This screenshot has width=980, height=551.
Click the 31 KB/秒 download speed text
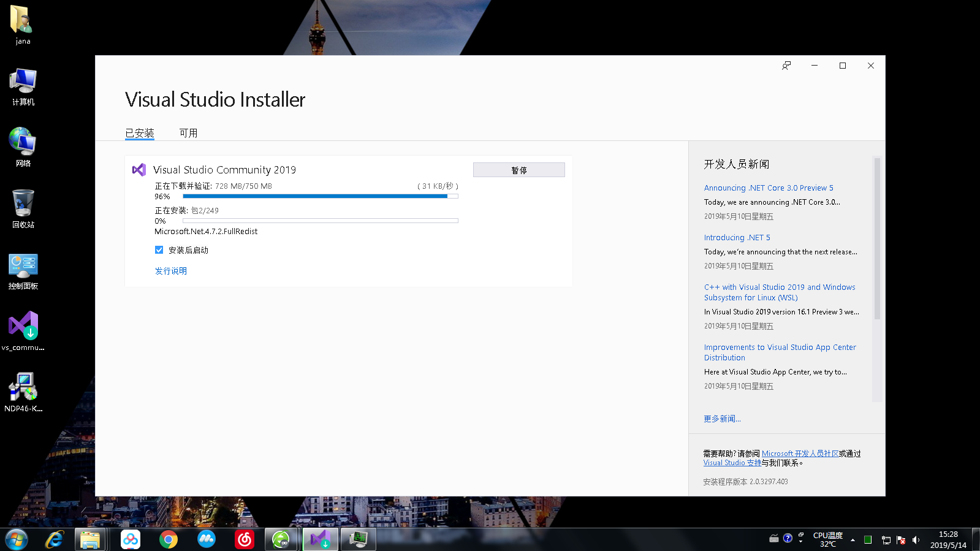point(438,186)
